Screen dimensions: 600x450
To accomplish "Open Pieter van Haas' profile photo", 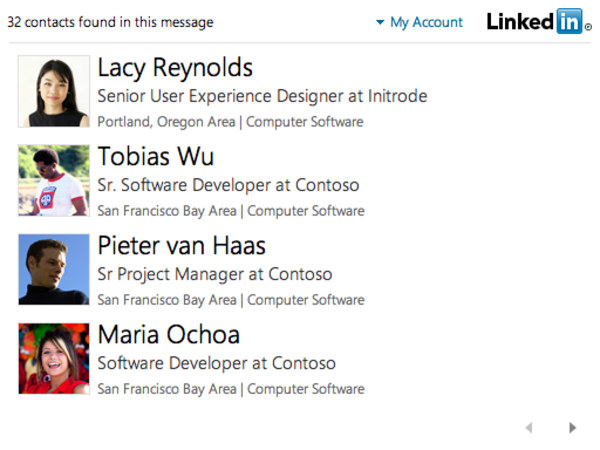I will coord(54,269).
